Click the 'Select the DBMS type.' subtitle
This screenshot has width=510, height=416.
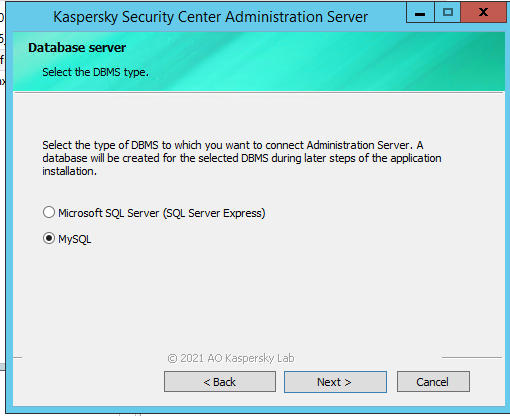(x=95, y=72)
